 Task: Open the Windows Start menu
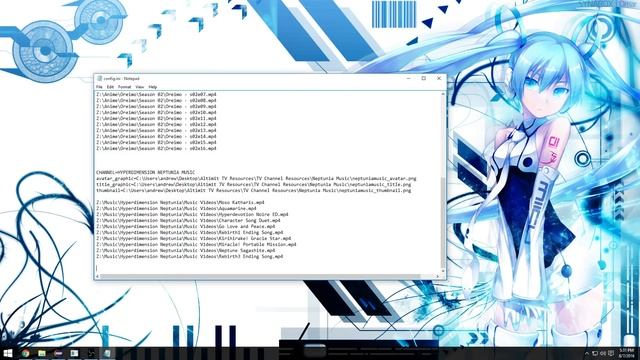(x=7, y=353)
